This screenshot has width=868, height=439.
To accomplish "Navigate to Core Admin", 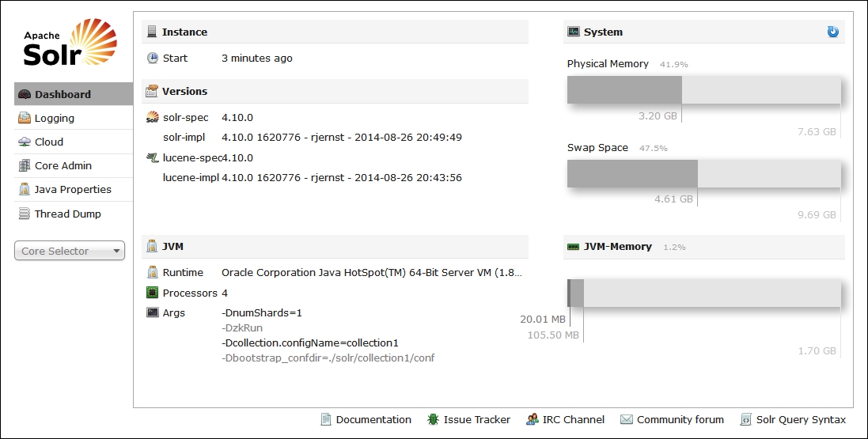I will click(74, 165).
